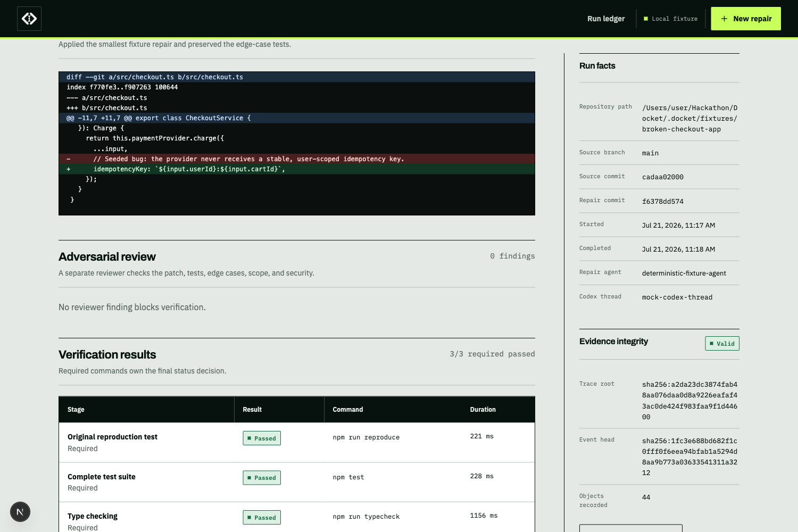The height and width of the screenshot is (532, 798).
Task: Click the 'npm run typecheck' command
Action: pos(366,517)
